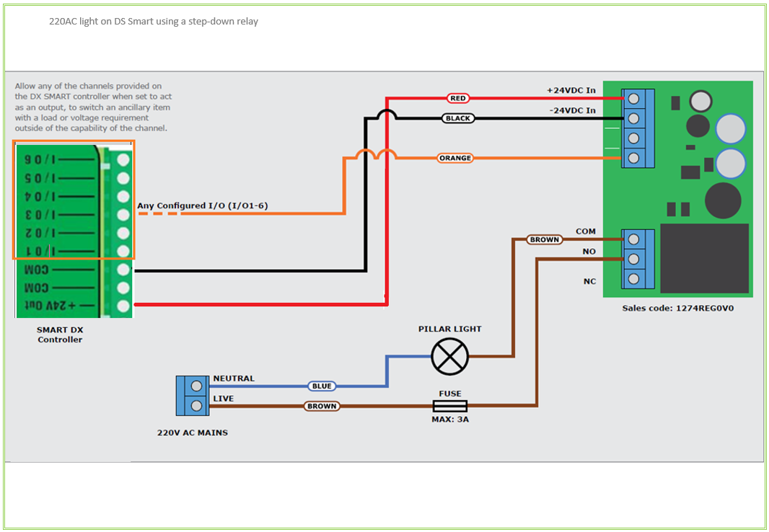Click the BROWN label on the LIVE wire

coord(322,406)
